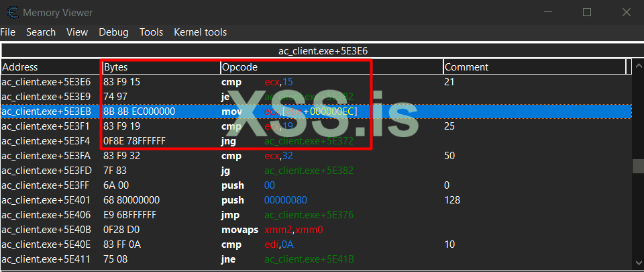Click jg ac_client.exe+5E382 jump target
Screen dimensions: 644x272
[309, 171]
